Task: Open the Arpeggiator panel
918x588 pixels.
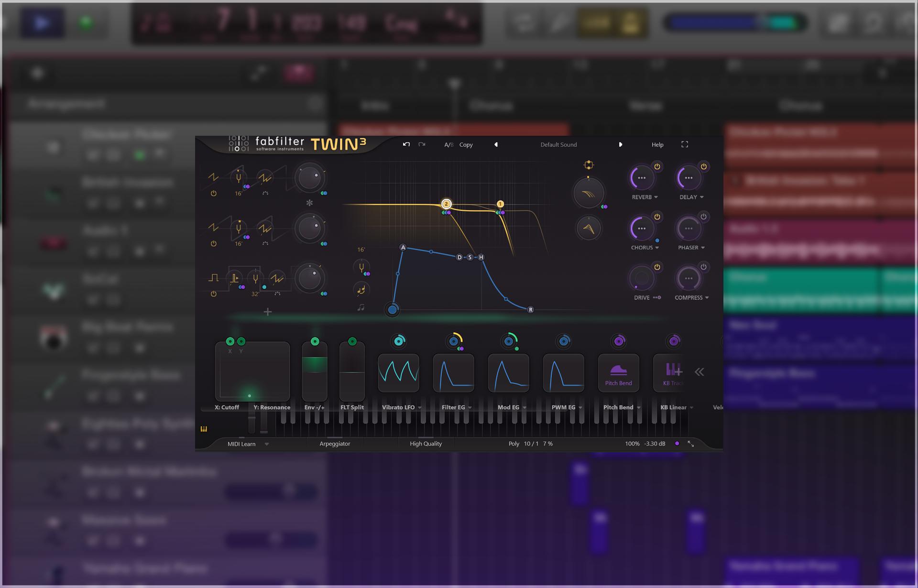Action: pos(335,444)
